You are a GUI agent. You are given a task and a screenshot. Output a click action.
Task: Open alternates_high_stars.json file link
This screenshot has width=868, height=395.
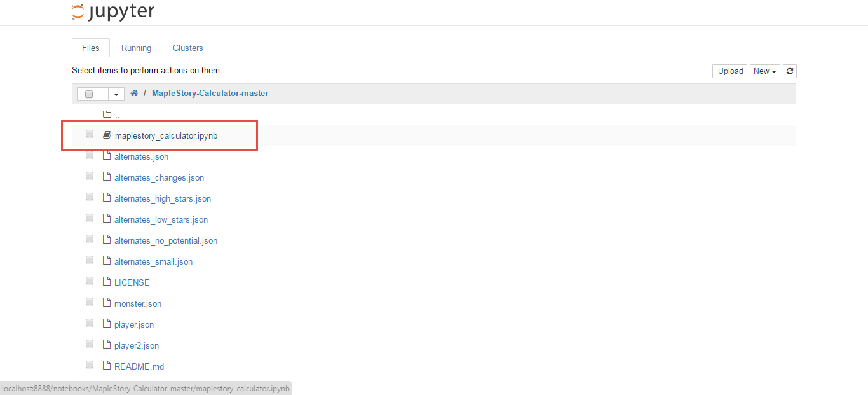pos(163,198)
